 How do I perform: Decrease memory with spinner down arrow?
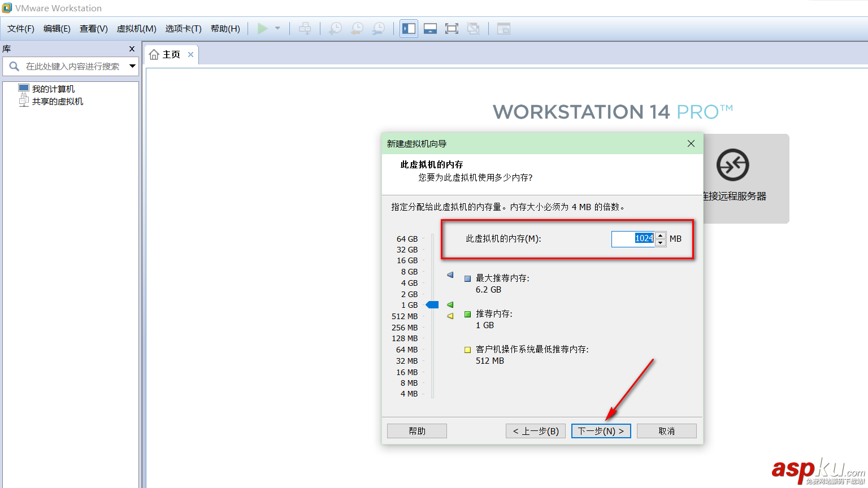[x=661, y=243]
